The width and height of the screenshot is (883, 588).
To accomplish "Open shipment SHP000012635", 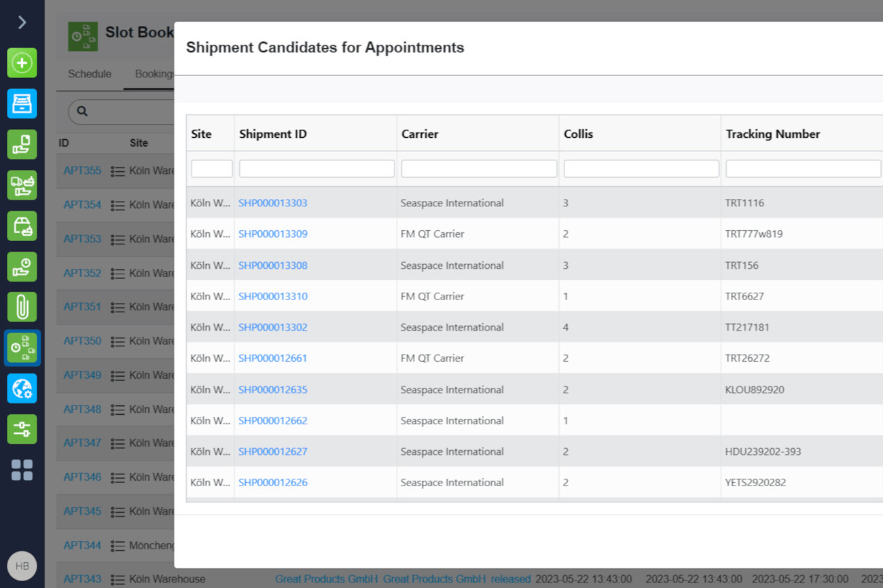I will pyautogui.click(x=272, y=390).
